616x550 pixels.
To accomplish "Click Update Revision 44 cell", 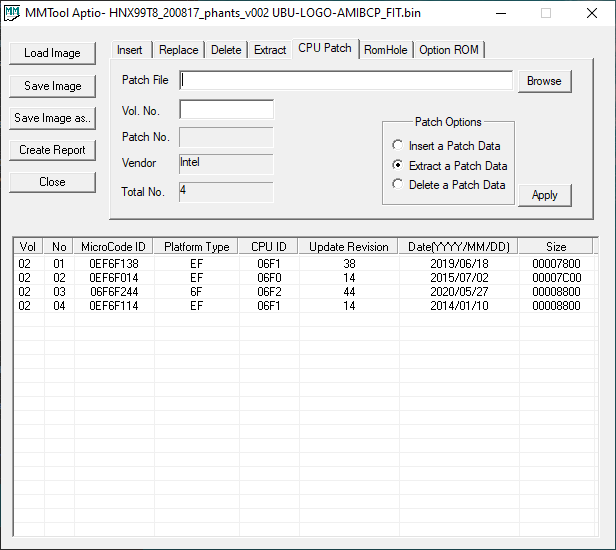I will click(x=349, y=292).
